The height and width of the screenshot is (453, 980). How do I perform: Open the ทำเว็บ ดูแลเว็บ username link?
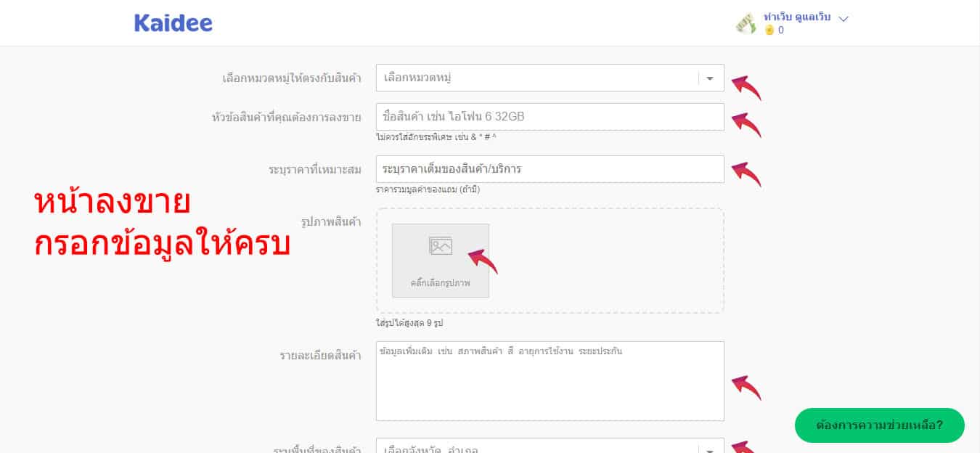(x=797, y=17)
